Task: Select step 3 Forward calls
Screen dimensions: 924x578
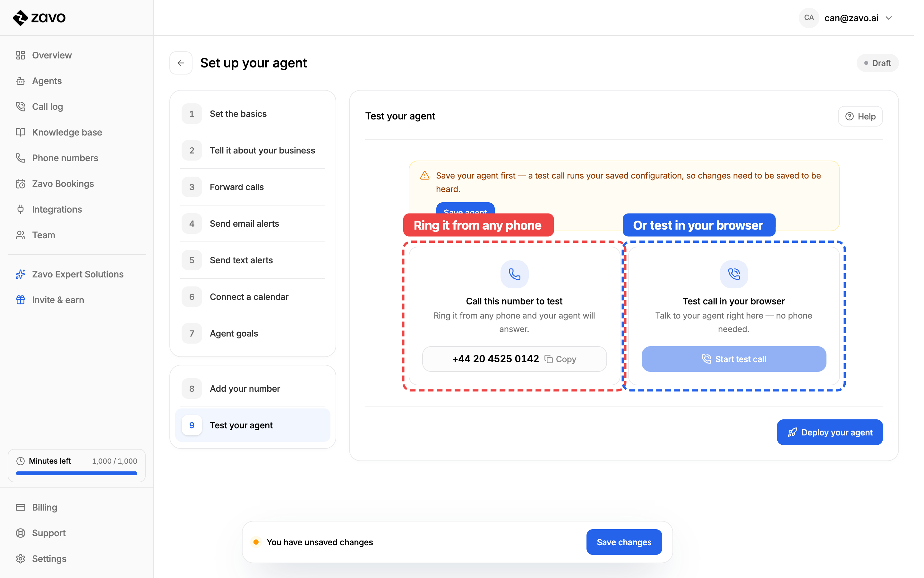Action: click(253, 187)
